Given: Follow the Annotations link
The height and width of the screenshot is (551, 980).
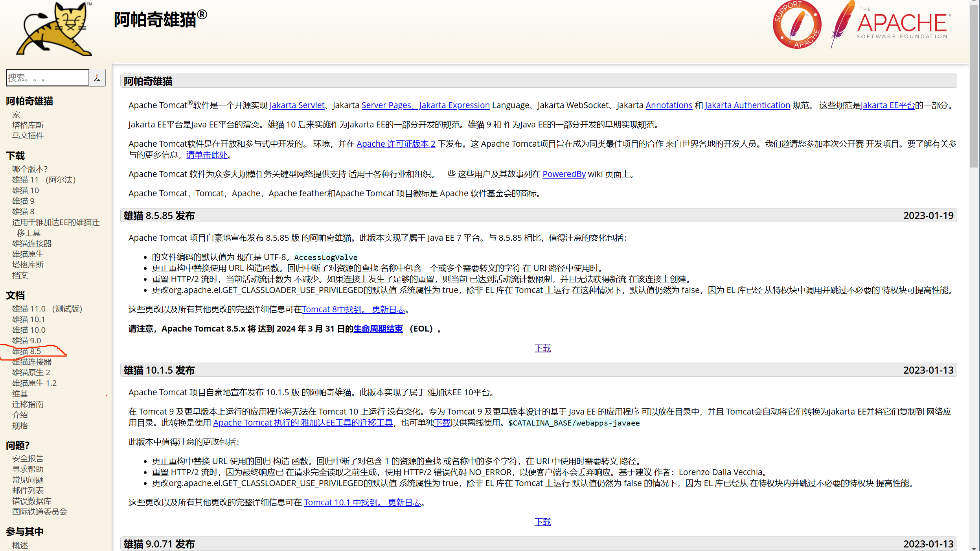Looking at the screenshot, I should pyautogui.click(x=669, y=105).
